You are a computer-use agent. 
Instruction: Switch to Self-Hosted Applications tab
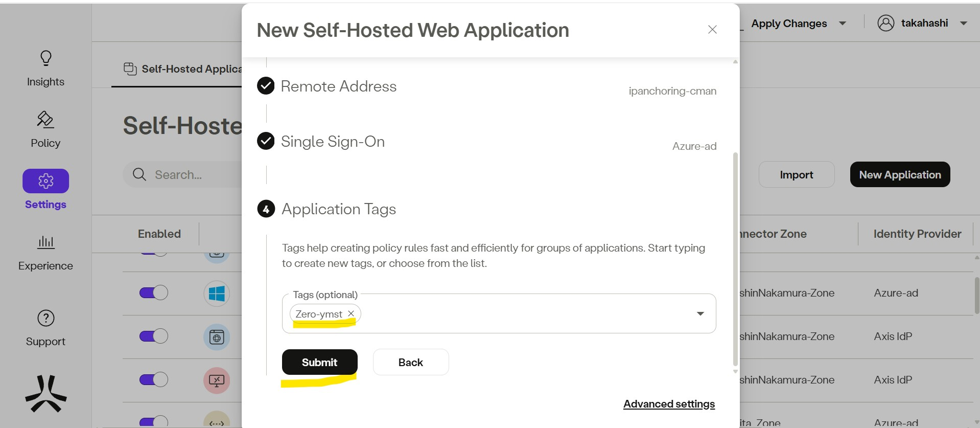coord(184,69)
